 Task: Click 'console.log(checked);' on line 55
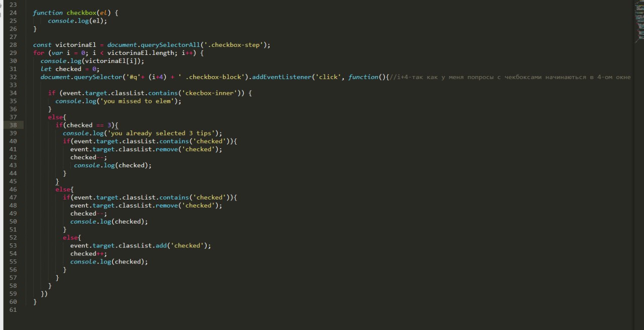tap(109, 261)
